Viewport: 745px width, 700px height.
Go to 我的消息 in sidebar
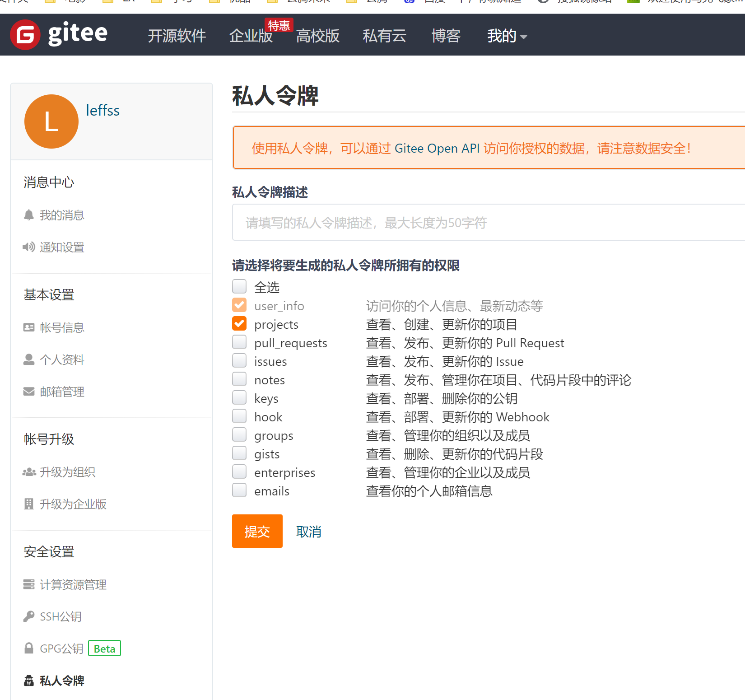[x=62, y=215]
